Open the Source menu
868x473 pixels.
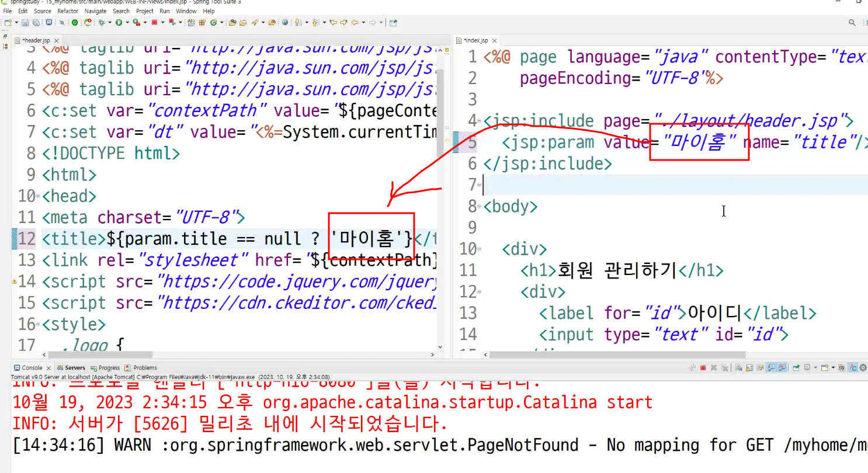pos(43,11)
